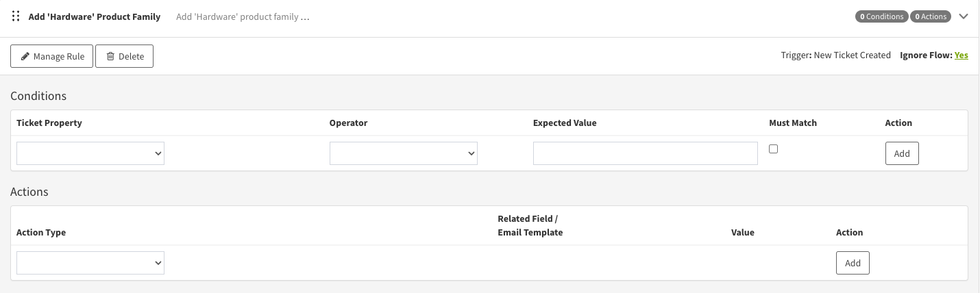The height and width of the screenshot is (293, 980).
Task: Add the action with the Actions Add button
Action: (853, 263)
